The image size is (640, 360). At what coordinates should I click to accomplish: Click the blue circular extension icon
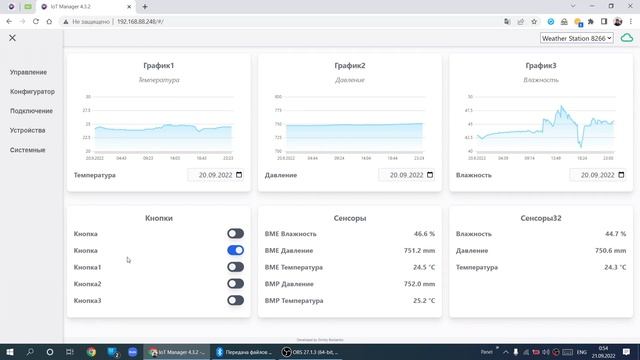click(x=551, y=22)
